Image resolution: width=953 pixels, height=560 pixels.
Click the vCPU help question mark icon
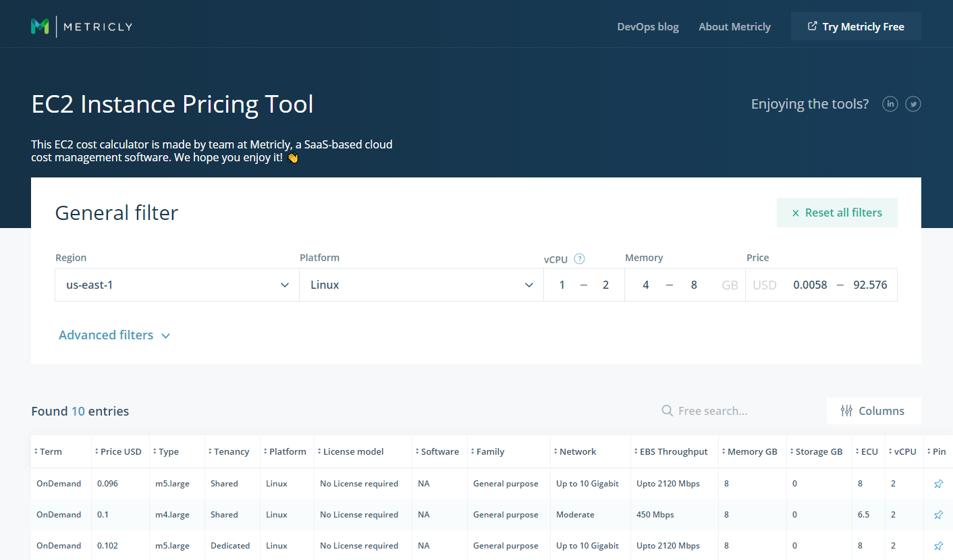[x=579, y=258]
